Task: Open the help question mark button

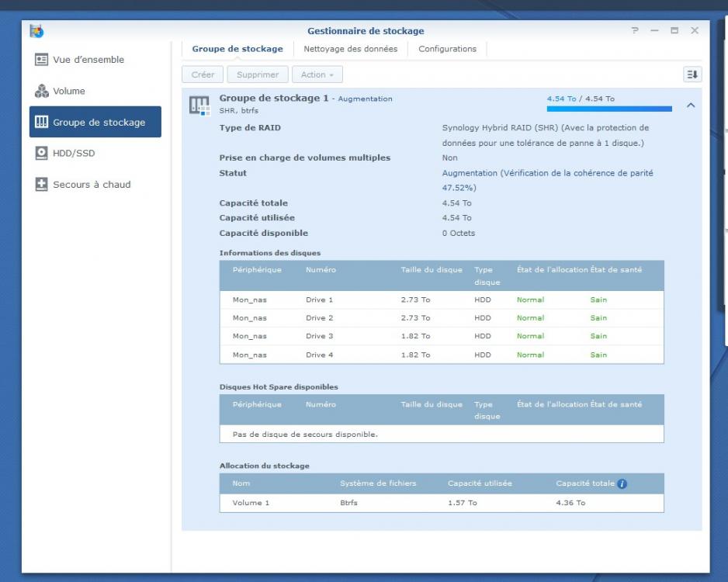Action: click(x=635, y=31)
